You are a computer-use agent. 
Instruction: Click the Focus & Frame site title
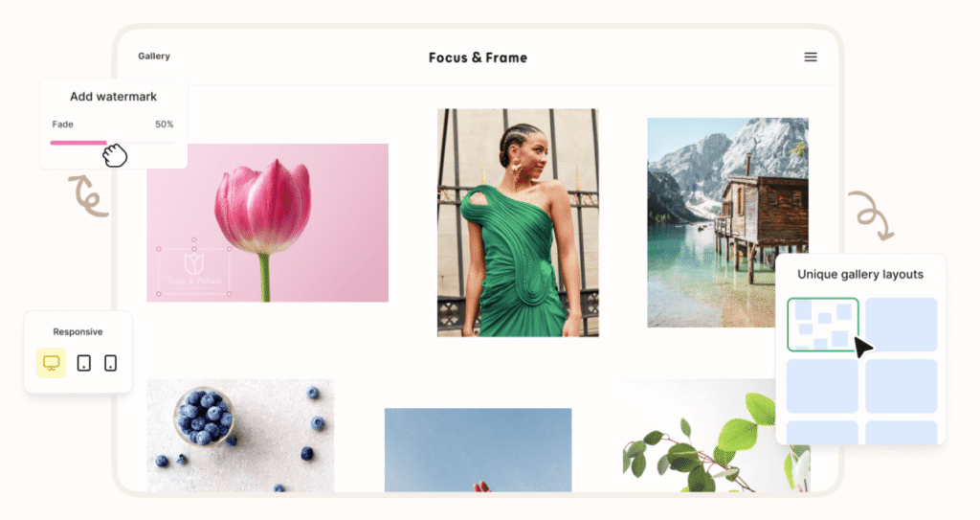click(x=478, y=57)
